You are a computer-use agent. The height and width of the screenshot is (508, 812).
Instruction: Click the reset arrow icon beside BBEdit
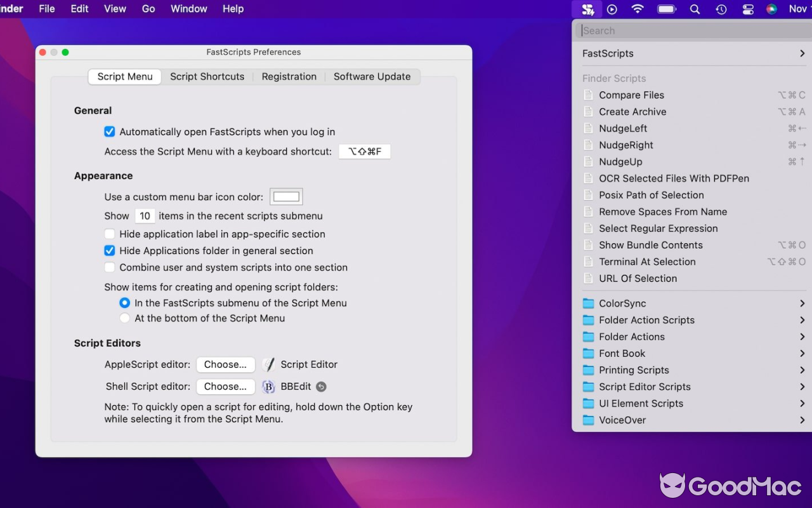[321, 387]
